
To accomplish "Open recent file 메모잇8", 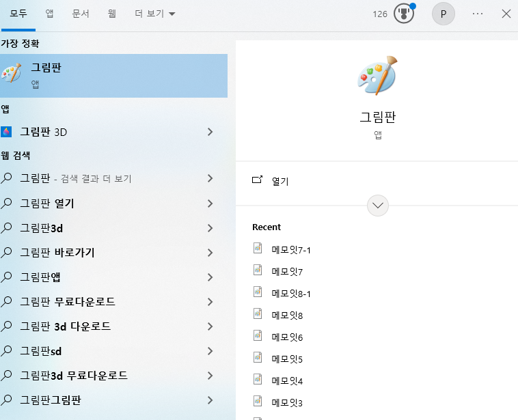I will pyautogui.click(x=287, y=316).
